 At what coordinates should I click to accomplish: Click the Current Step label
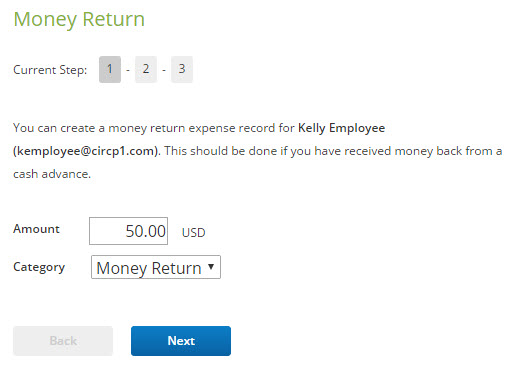coord(50,70)
